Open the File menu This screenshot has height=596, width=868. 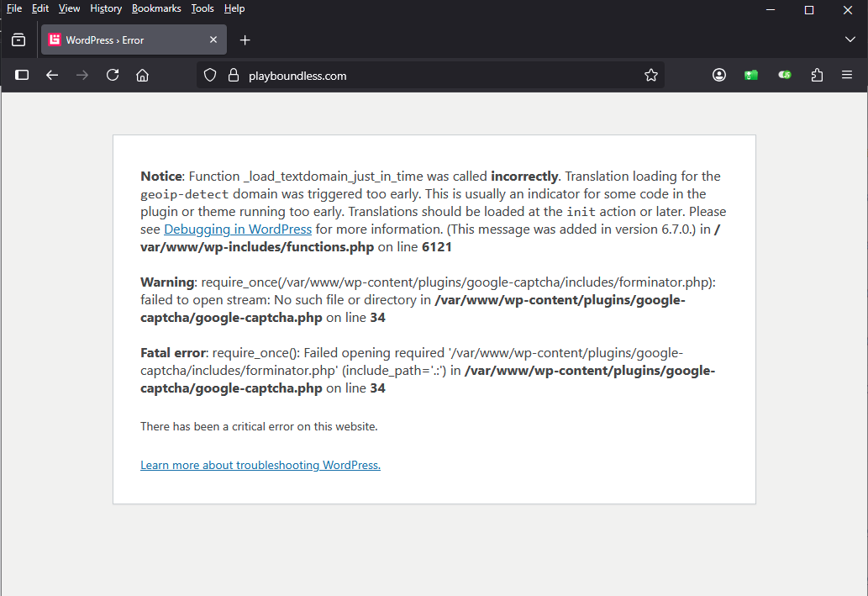click(x=14, y=8)
